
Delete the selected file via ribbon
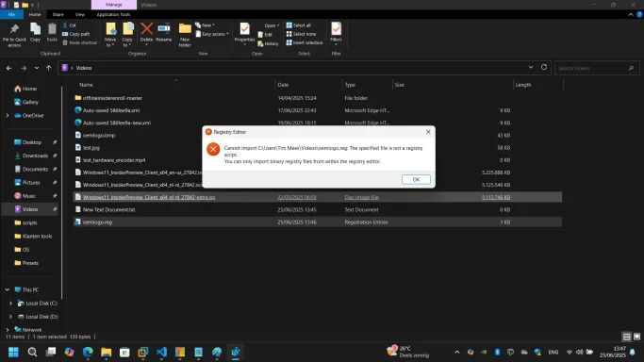coord(146,33)
